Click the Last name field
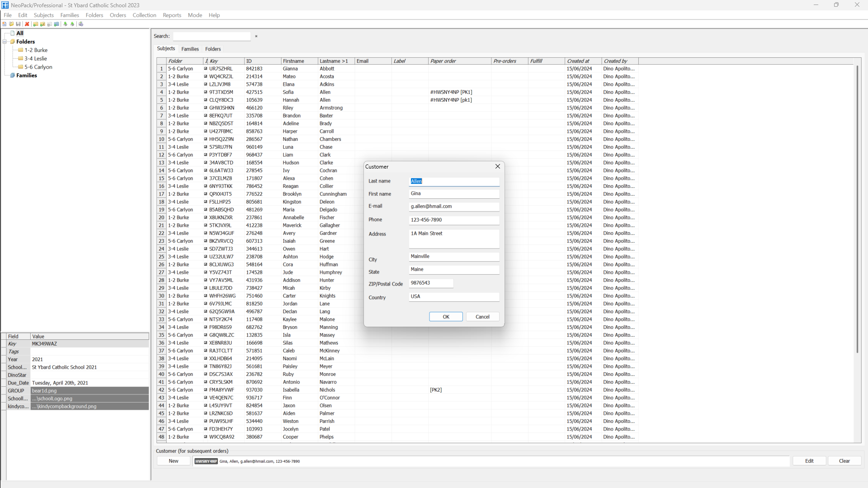 (454, 181)
